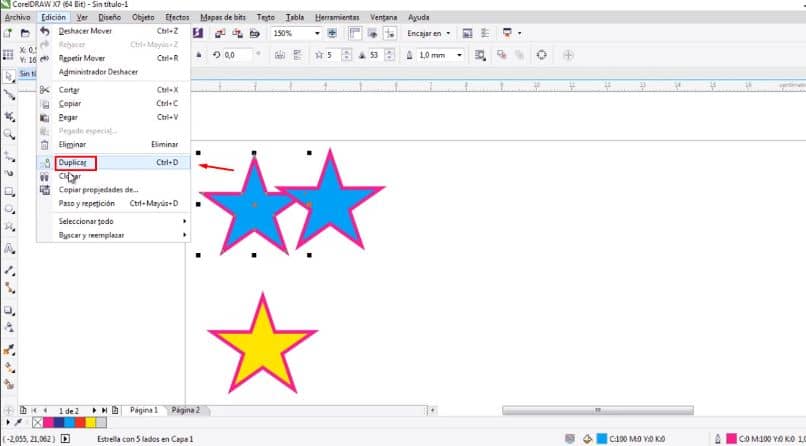This screenshot has height=446, width=806.
Task: Toggle show guidelines button in toolbar
Action: point(390,33)
